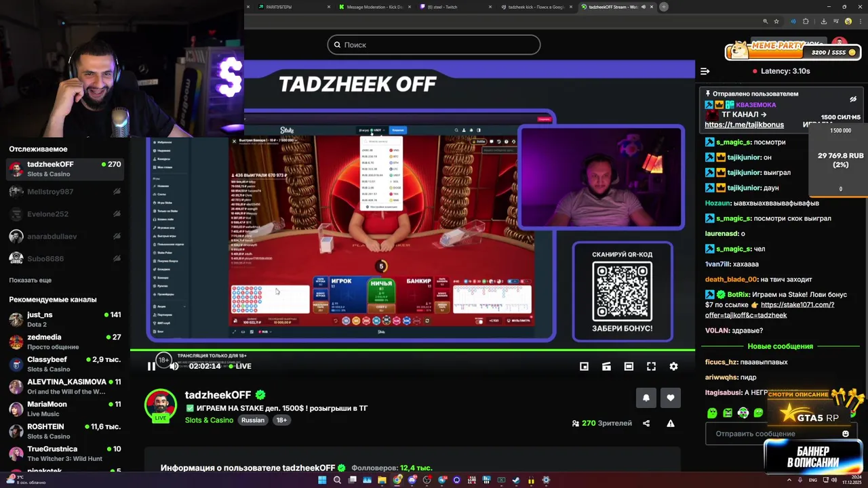Collapse chat panel with arrow icon
Viewport: 868px width, 488px height.
pos(705,71)
